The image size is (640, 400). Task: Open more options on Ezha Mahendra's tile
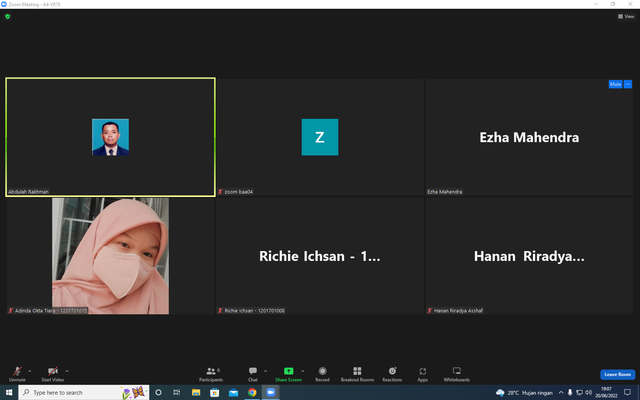point(628,84)
